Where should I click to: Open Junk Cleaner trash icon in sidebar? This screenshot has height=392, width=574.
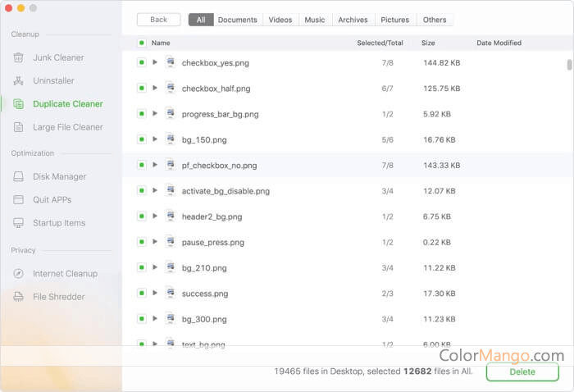click(x=18, y=57)
